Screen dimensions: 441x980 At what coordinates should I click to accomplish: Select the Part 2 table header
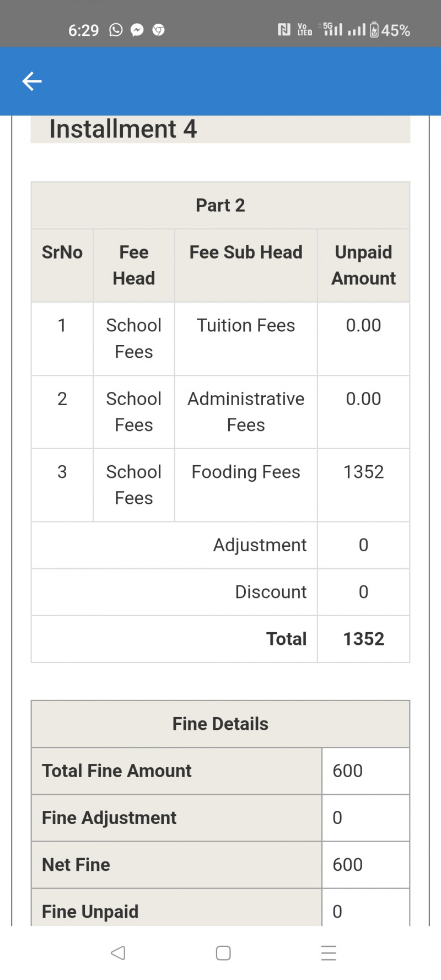pos(220,205)
